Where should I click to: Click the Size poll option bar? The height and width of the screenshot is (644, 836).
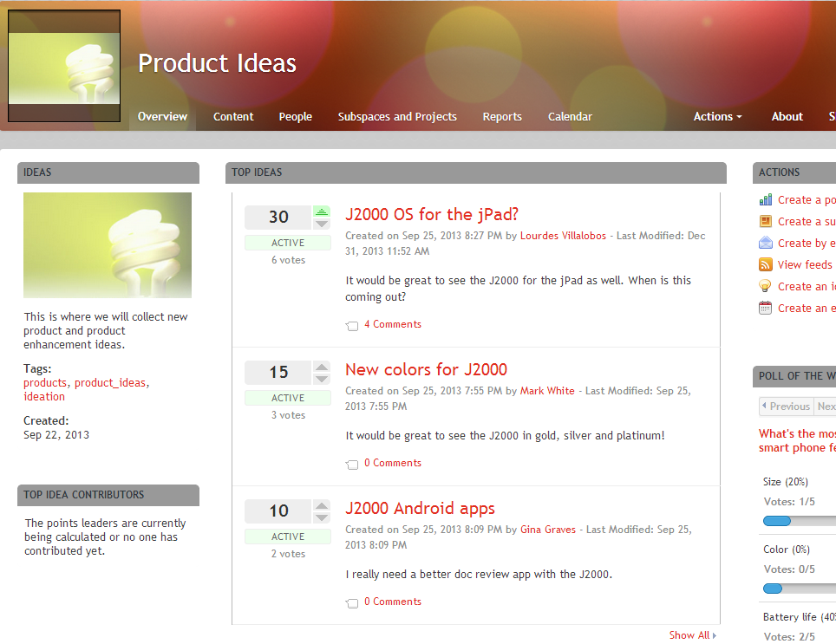(x=798, y=521)
